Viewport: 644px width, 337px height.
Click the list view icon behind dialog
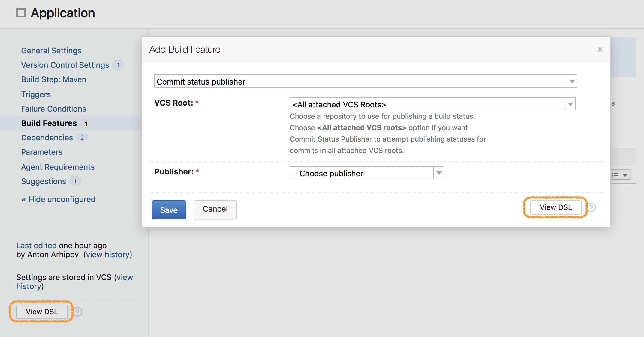615,175
